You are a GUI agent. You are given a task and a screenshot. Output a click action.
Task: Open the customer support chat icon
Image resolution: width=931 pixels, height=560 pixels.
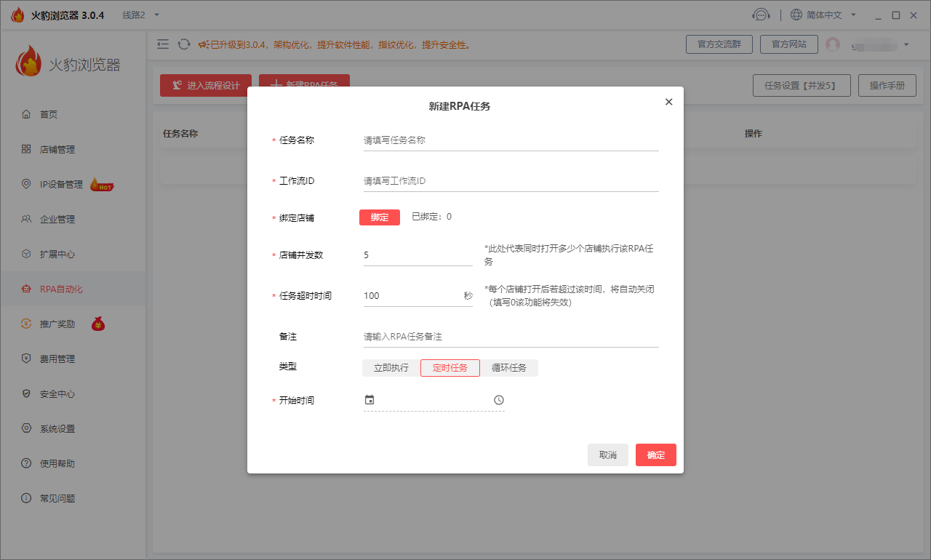point(762,15)
